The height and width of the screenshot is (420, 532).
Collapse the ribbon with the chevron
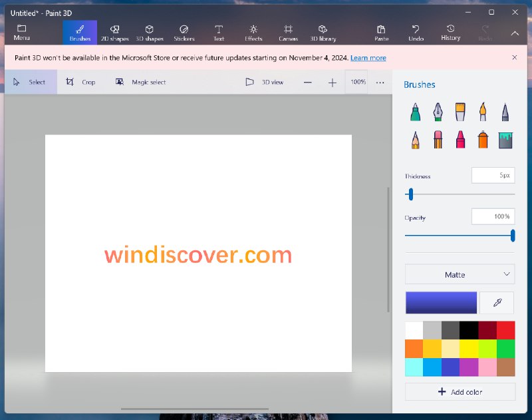pyautogui.click(x=515, y=33)
